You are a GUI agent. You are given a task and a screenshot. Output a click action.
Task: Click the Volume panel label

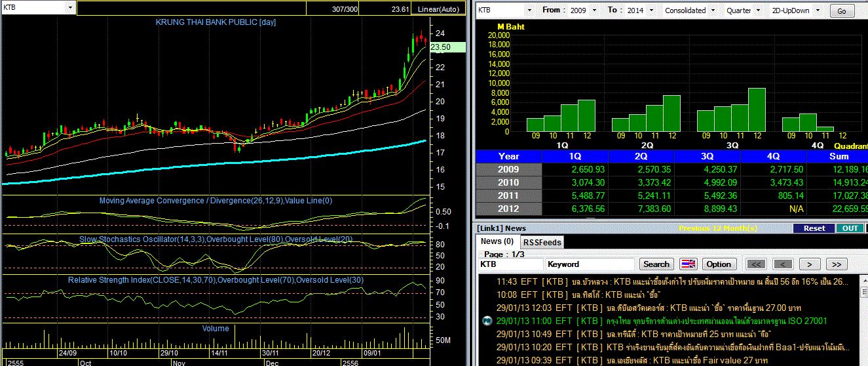pos(216,328)
